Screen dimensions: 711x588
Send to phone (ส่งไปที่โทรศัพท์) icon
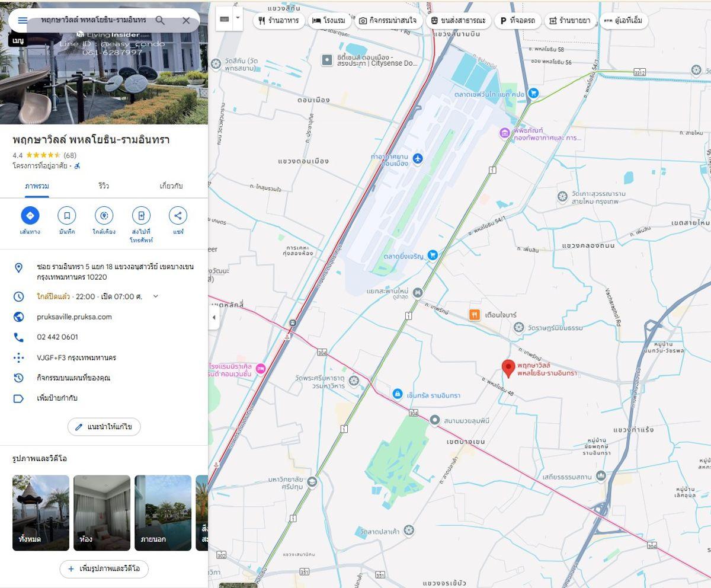click(141, 216)
